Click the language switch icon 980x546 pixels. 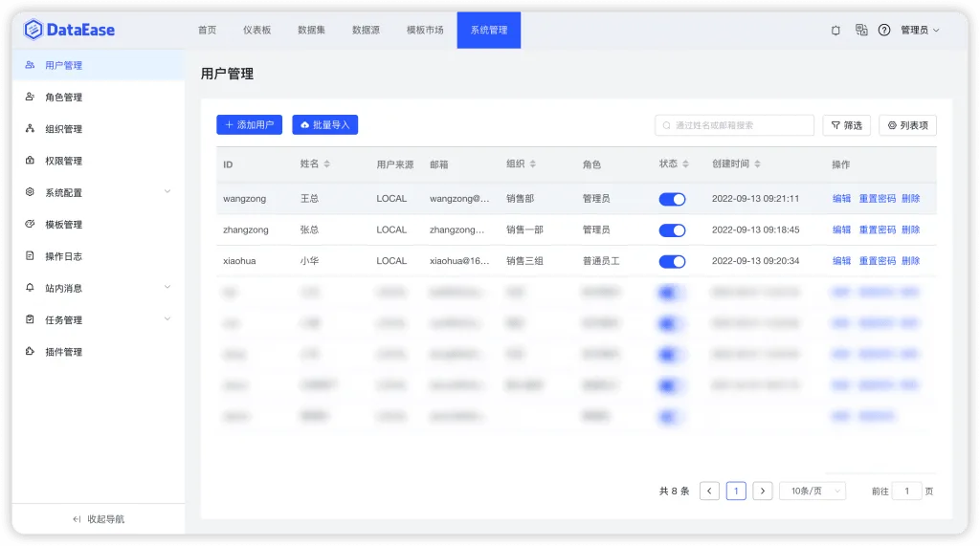(861, 30)
